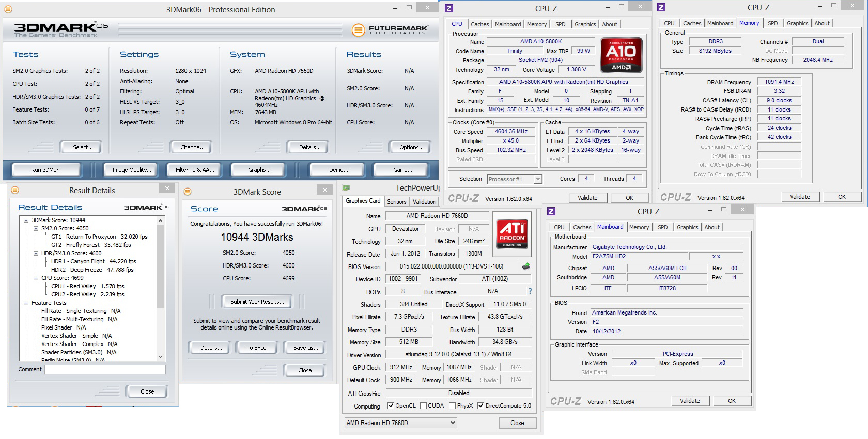Click the 3DMark06 title bar app icon
868x439 pixels.
(7, 9)
